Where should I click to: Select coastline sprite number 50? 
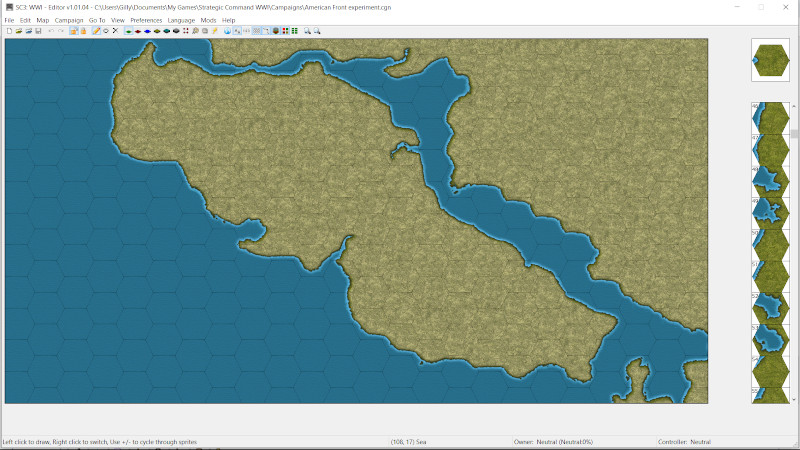coord(770,245)
